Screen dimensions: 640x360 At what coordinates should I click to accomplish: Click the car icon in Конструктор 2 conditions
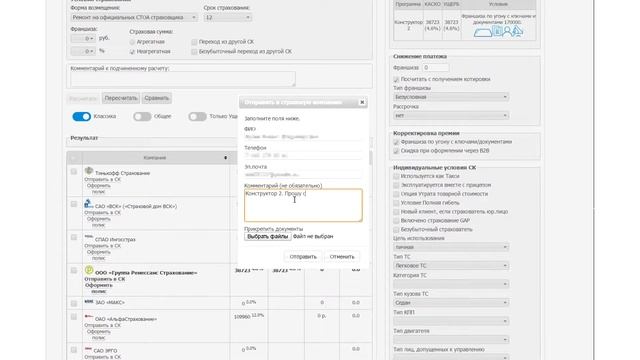(x=482, y=33)
